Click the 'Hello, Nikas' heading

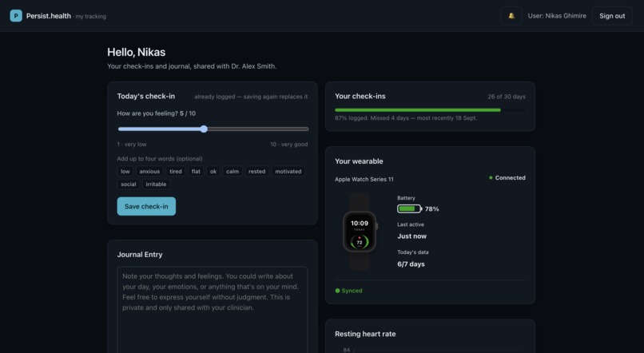point(137,52)
